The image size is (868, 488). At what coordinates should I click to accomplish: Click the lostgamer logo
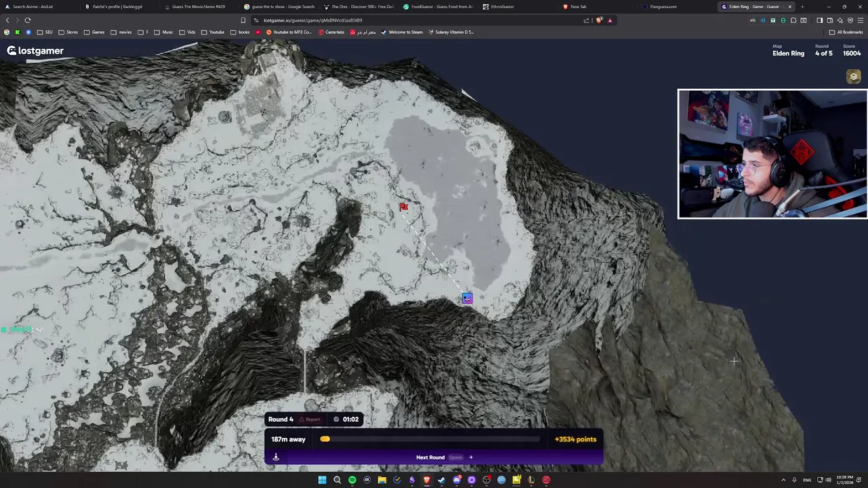(x=35, y=51)
